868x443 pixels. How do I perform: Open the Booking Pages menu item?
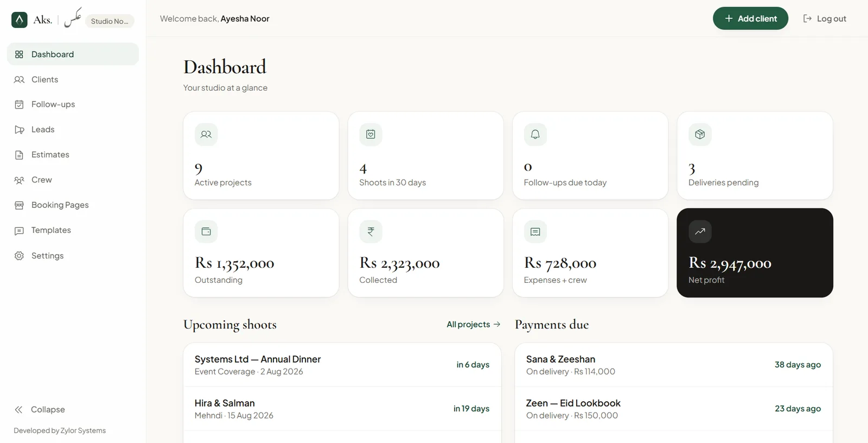(73, 205)
